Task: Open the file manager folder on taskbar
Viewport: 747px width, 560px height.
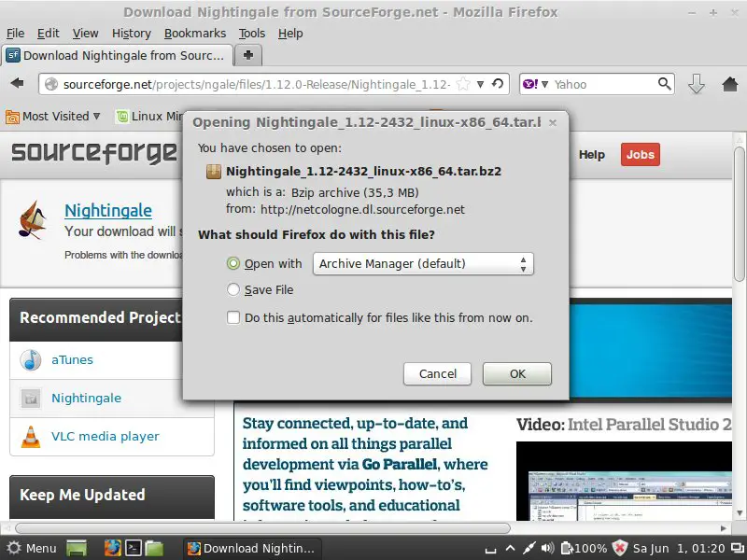Action: pyautogui.click(x=154, y=548)
